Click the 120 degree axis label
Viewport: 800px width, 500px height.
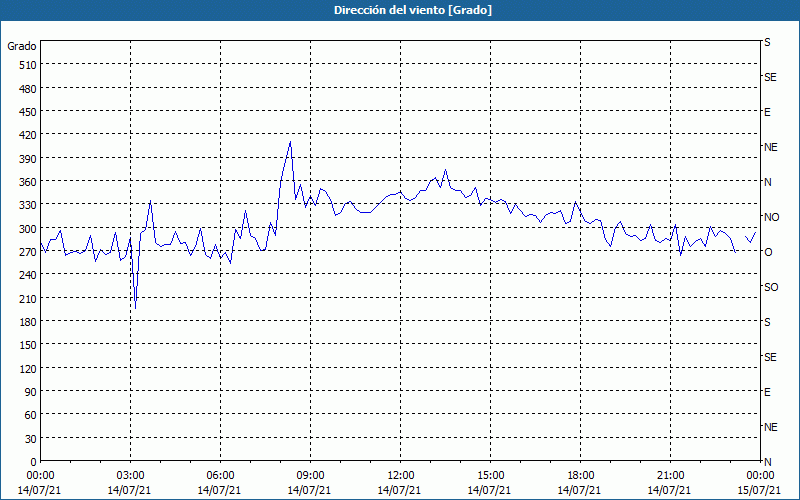click(x=29, y=368)
